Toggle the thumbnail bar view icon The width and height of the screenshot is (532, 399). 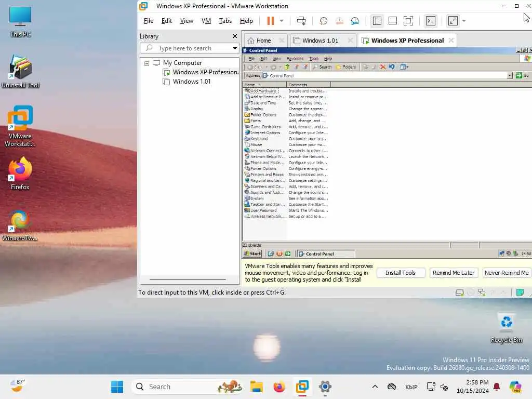(x=393, y=21)
